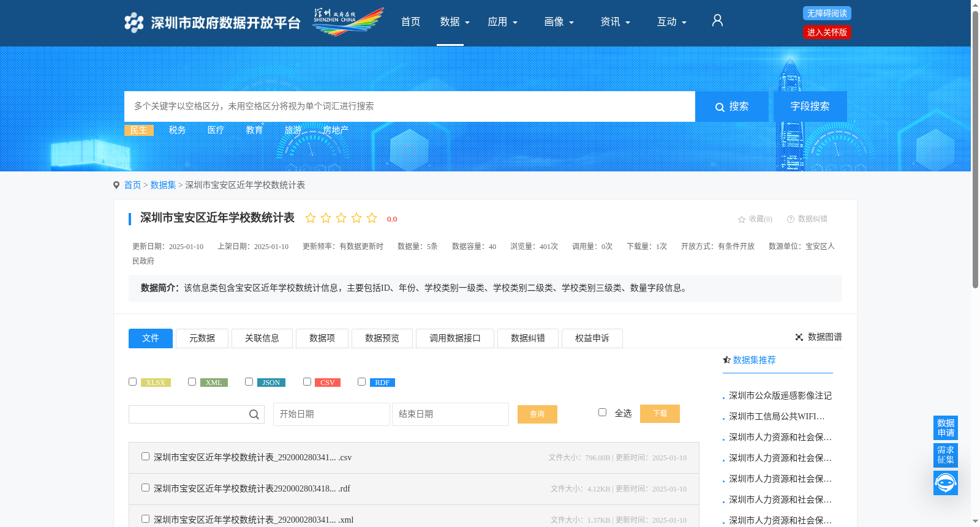Click the 字段搜索 button
The height and width of the screenshot is (527, 980).
tap(810, 107)
